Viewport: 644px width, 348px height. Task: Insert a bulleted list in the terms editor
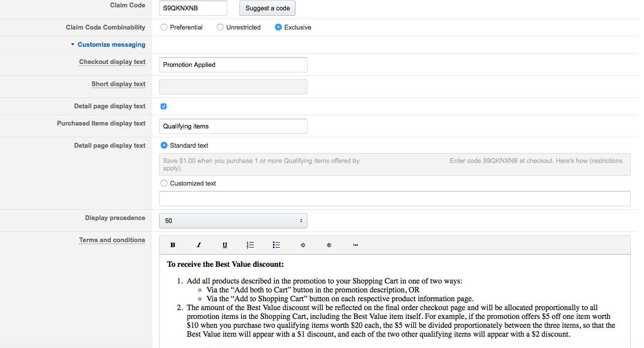276,245
